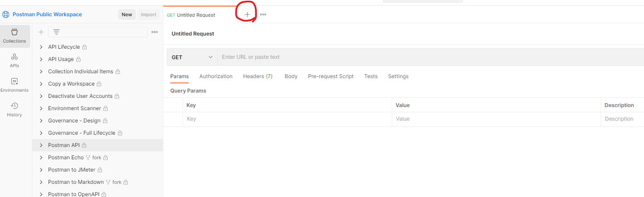The width and height of the screenshot is (644, 197).
Task: Switch to the Tests tab
Action: [371, 76]
